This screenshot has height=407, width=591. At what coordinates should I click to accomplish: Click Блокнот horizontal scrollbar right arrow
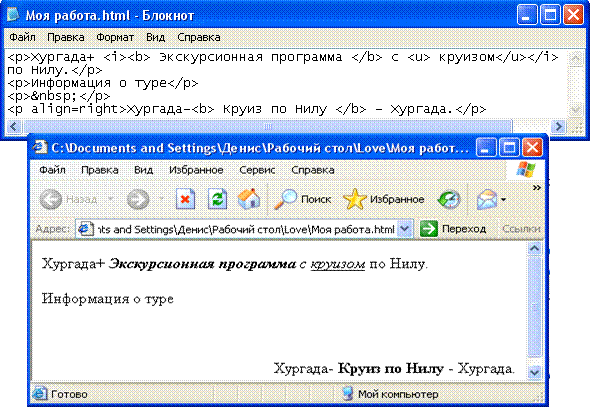(x=559, y=126)
